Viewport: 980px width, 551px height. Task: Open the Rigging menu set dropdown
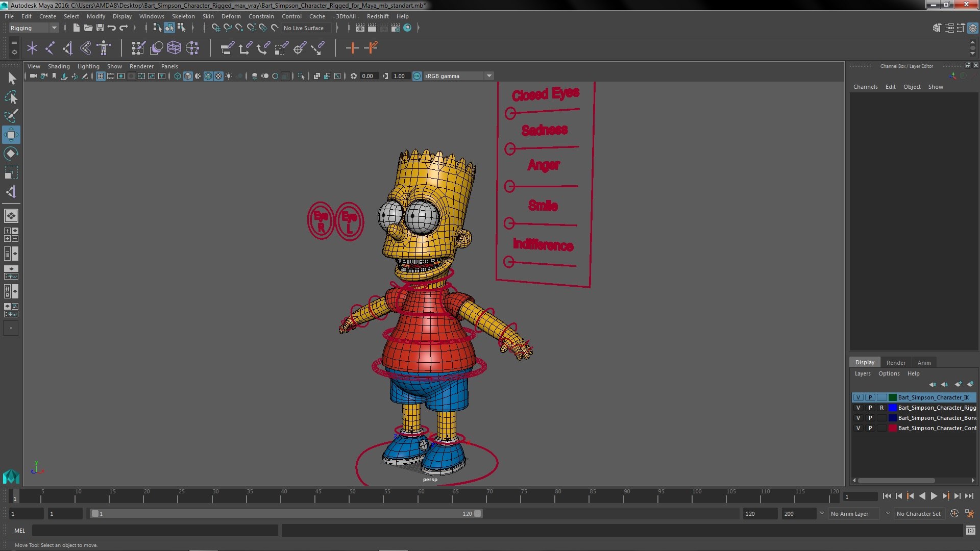pyautogui.click(x=34, y=28)
